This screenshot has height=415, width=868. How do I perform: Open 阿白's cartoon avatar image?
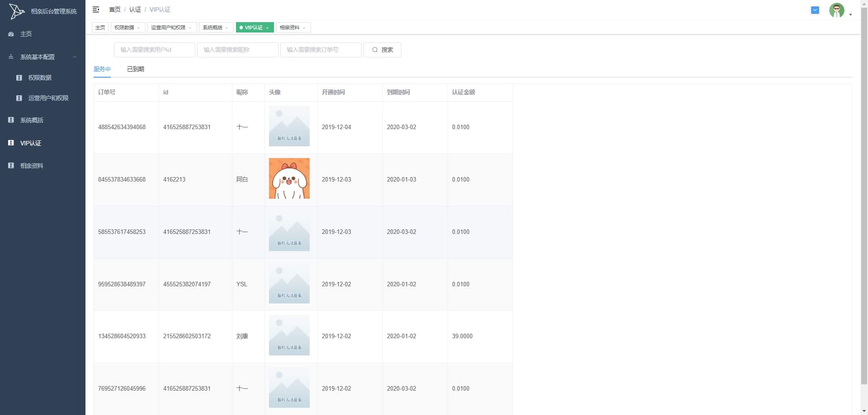coord(289,178)
